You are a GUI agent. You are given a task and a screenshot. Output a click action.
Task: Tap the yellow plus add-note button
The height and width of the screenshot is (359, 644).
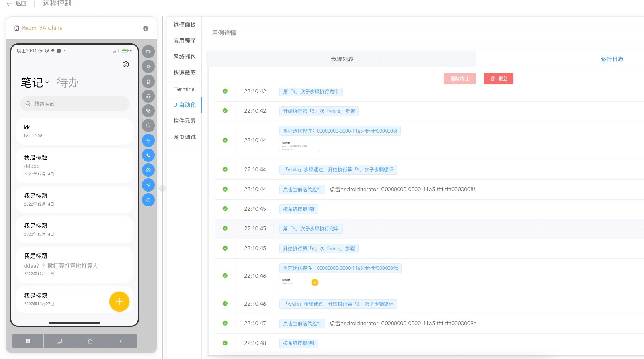pyautogui.click(x=119, y=302)
